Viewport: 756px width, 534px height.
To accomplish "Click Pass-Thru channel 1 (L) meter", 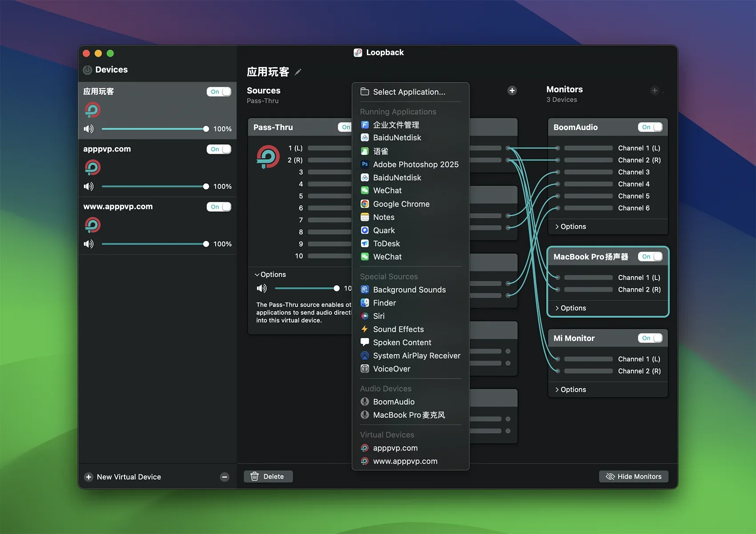I will pyautogui.click(x=330, y=148).
